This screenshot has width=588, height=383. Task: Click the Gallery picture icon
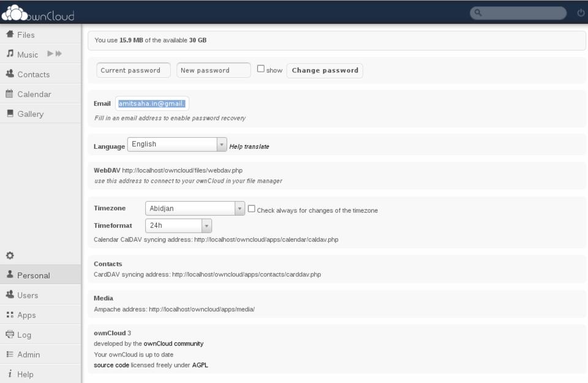click(10, 113)
